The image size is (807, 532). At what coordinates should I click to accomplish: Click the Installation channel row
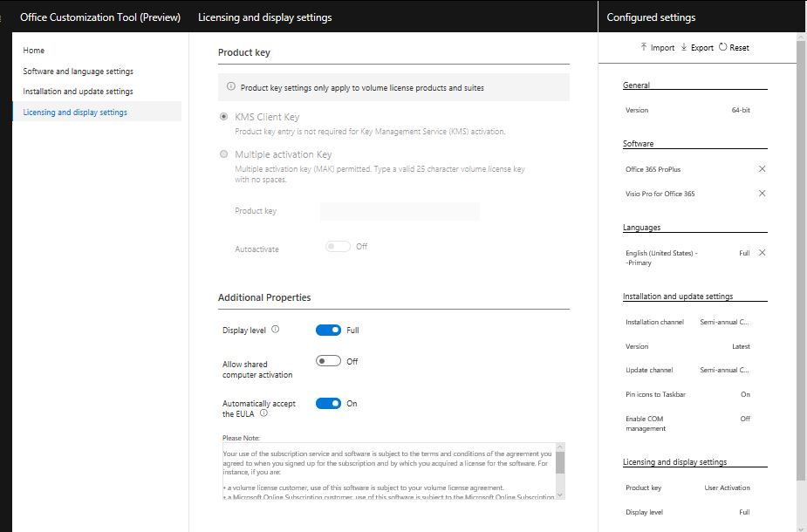pos(687,322)
